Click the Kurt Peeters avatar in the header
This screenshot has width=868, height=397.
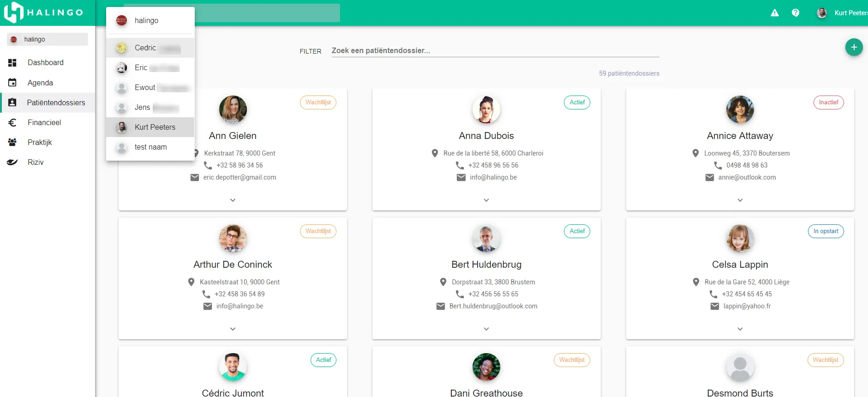[x=822, y=13]
